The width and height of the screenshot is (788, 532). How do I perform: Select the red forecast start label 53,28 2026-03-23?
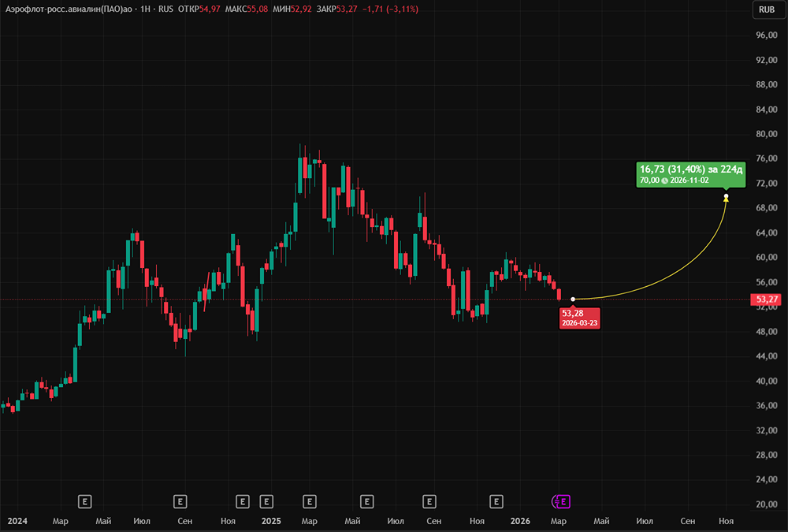(x=579, y=318)
